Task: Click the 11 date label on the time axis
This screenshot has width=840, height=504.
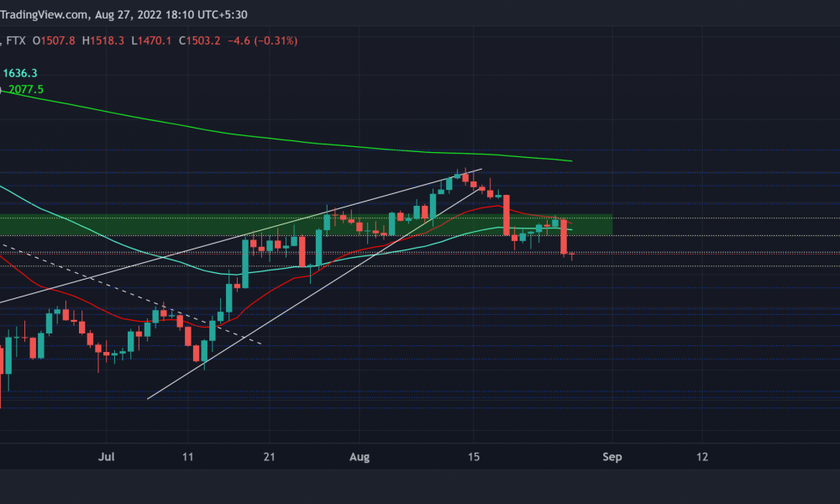Action: (187, 457)
